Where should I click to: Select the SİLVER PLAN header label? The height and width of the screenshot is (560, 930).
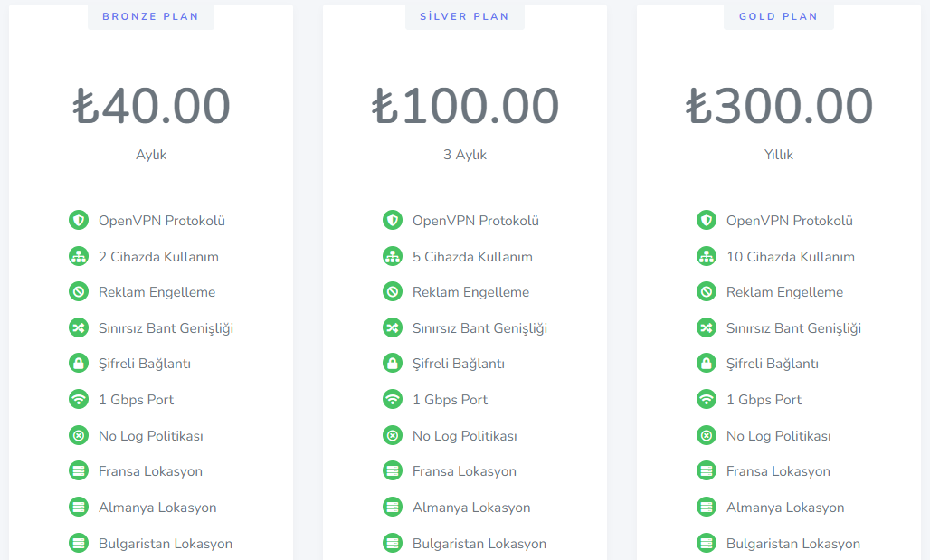point(464,16)
